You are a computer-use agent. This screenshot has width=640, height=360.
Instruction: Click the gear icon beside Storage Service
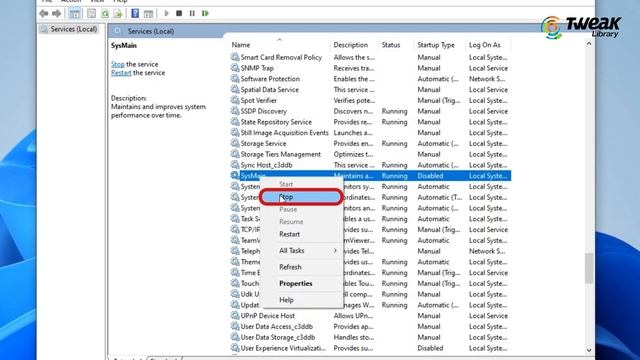click(x=235, y=143)
